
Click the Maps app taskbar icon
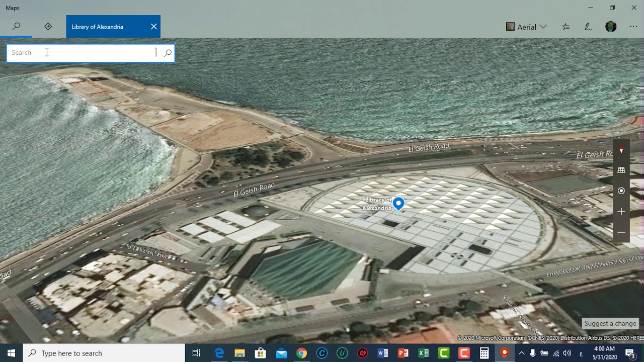point(504,353)
